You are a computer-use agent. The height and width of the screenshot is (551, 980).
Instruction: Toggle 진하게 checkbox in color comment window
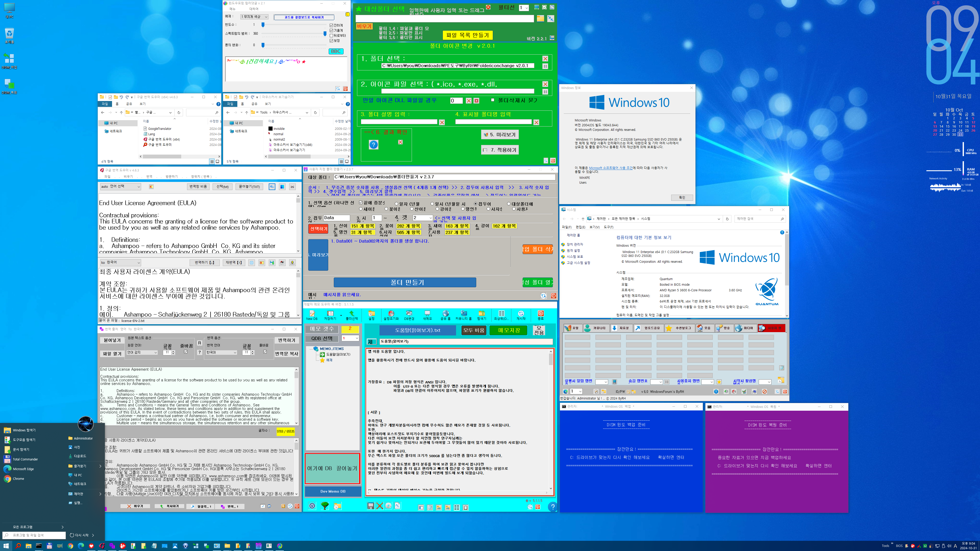point(331,25)
